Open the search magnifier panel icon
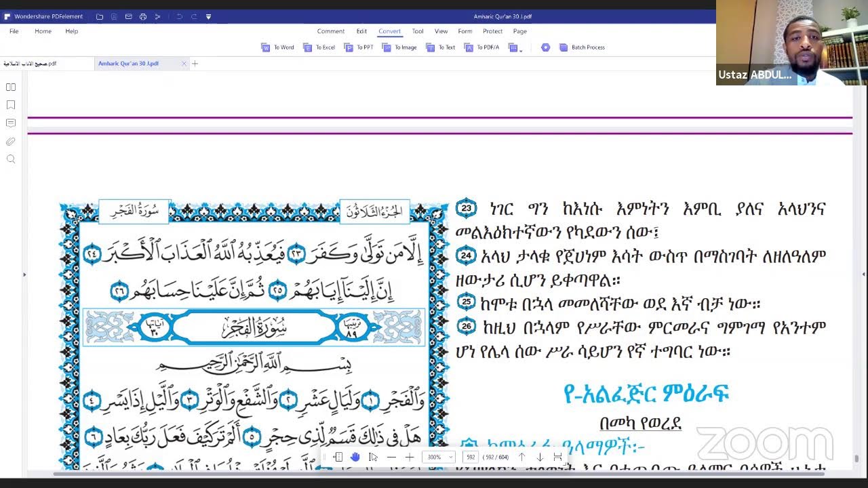The height and width of the screenshot is (488, 868). (11, 159)
